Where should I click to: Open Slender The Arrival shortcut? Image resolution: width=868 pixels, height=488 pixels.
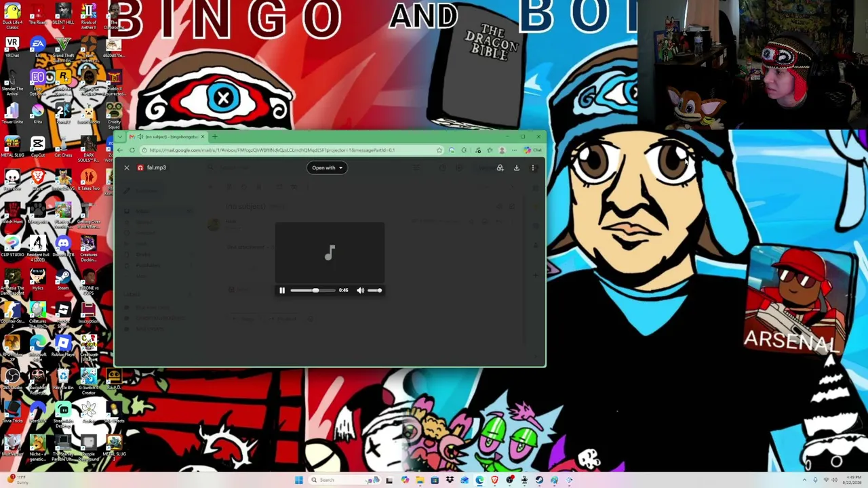(12, 83)
